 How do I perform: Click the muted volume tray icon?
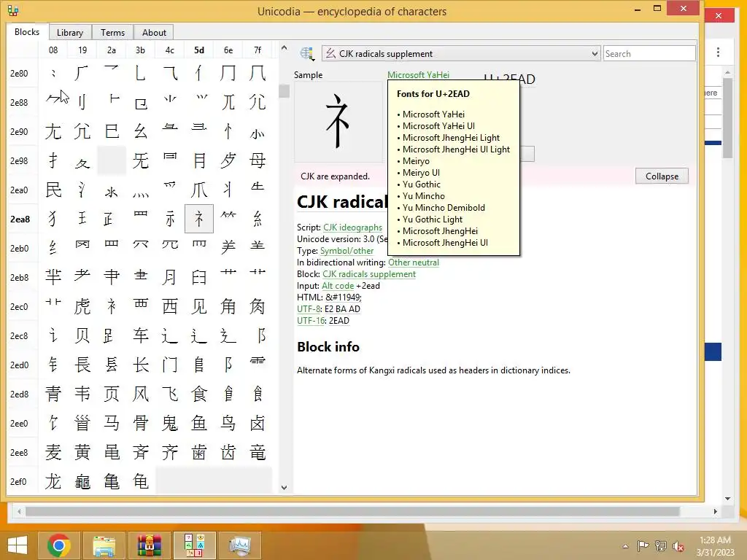(678, 546)
